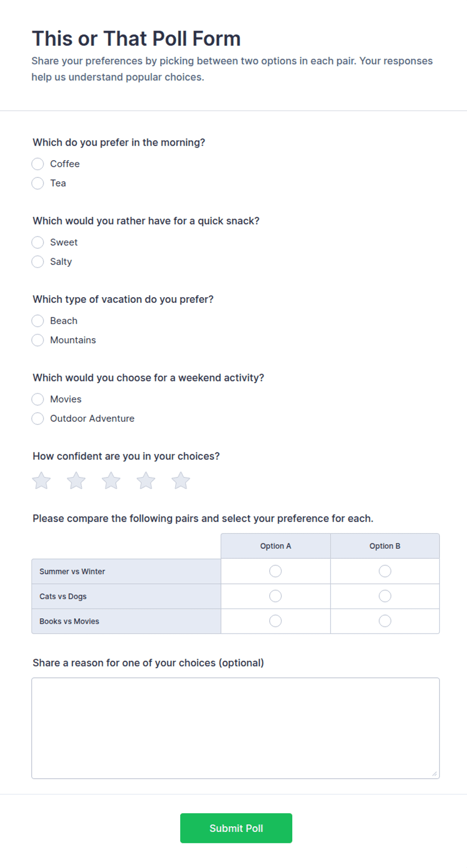Give a five-star confidence rating
The height and width of the screenshot is (868, 467).
point(181,481)
